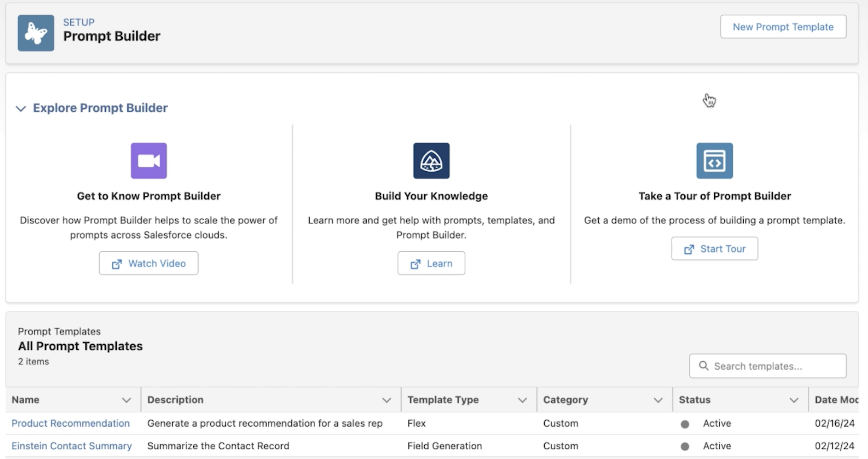This screenshot has width=868, height=459.
Task: Open the Product Recommendation template
Action: 71,423
